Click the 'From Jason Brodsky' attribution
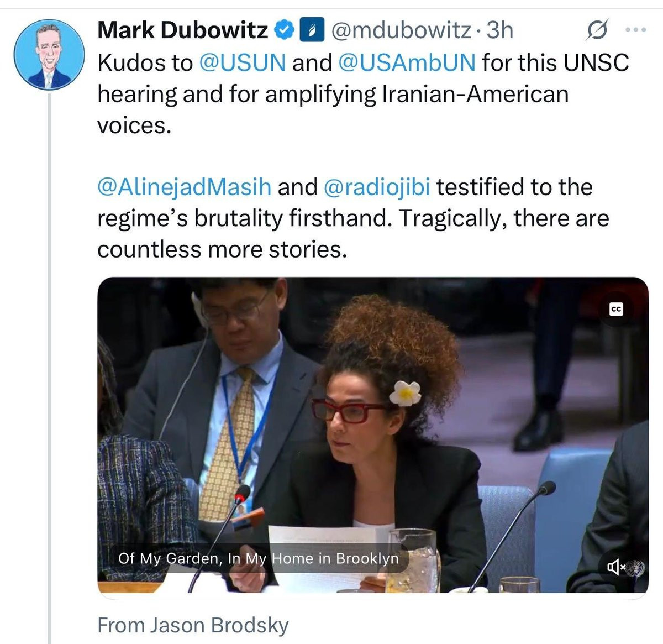This screenshot has width=663, height=644. tap(193, 625)
